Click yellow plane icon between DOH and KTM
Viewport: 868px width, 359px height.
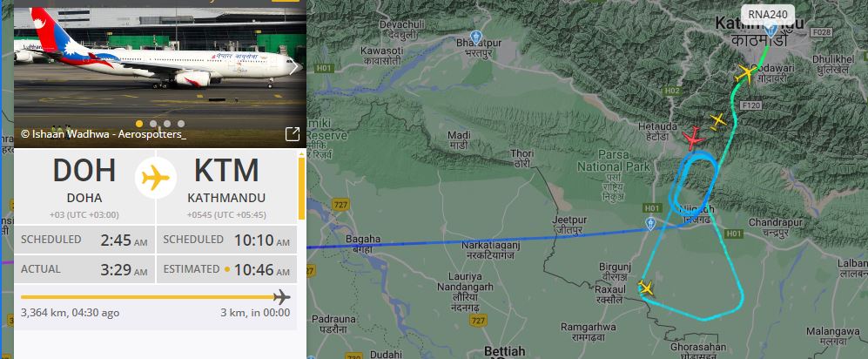[x=156, y=178]
